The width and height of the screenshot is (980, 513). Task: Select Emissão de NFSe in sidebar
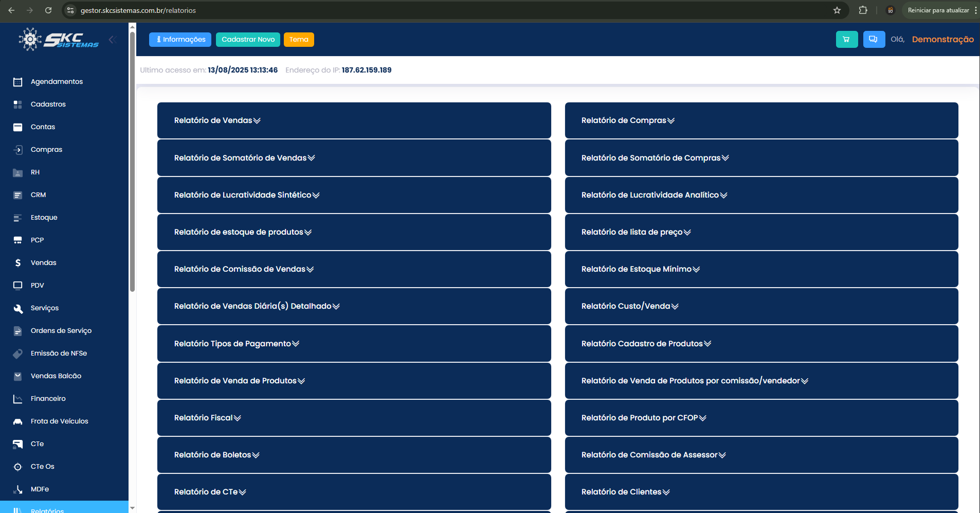tap(59, 353)
